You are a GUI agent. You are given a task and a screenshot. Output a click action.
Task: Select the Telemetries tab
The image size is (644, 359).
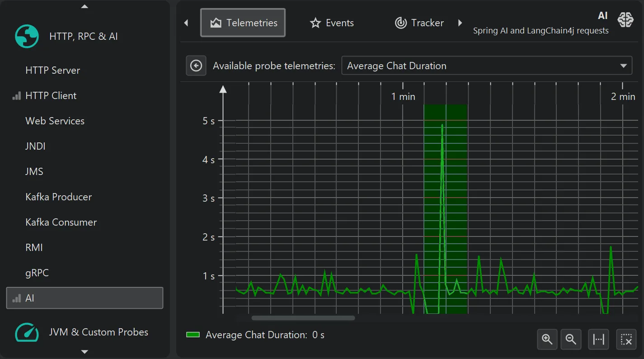tap(243, 23)
